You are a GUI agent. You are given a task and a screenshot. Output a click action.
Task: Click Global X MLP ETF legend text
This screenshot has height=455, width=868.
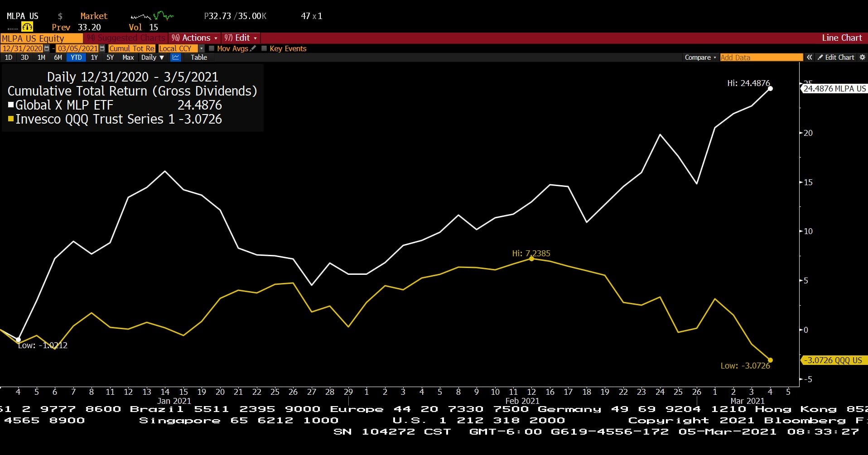click(64, 105)
